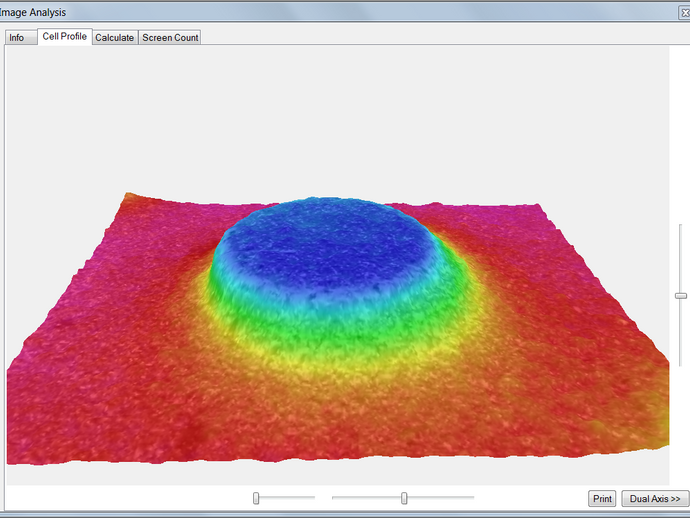
Task: Expand the Dual Axis >> view
Action: [654, 498]
